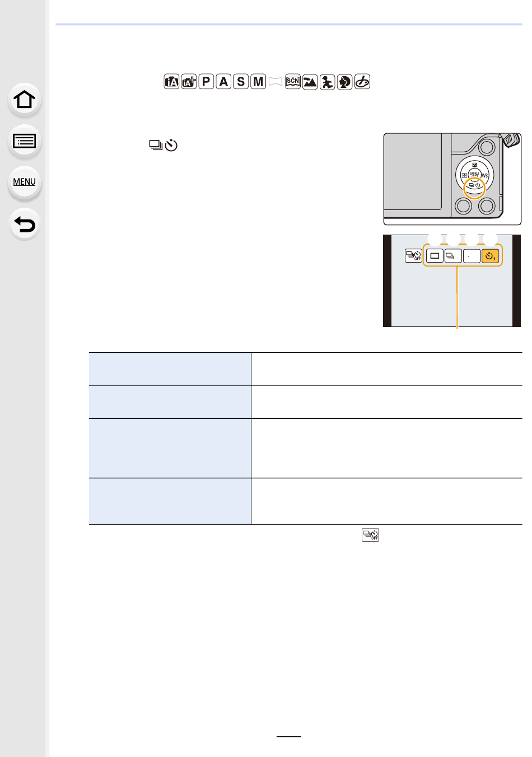Select Single drive mode option

pyautogui.click(x=435, y=256)
